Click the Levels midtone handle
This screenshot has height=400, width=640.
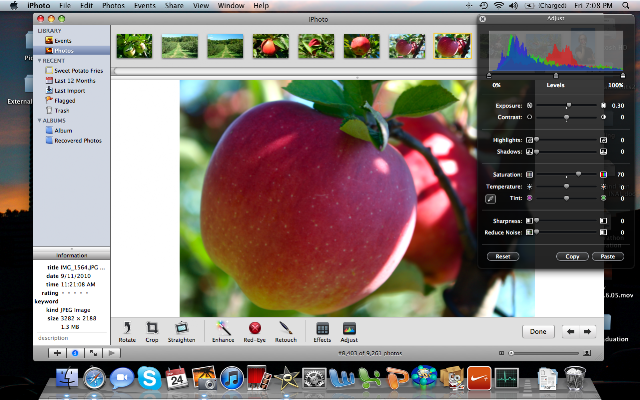[x=556, y=76]
